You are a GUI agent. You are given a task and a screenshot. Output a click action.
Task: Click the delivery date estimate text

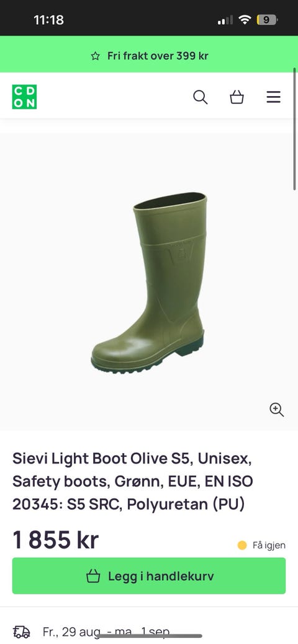[x=106, y=632]
